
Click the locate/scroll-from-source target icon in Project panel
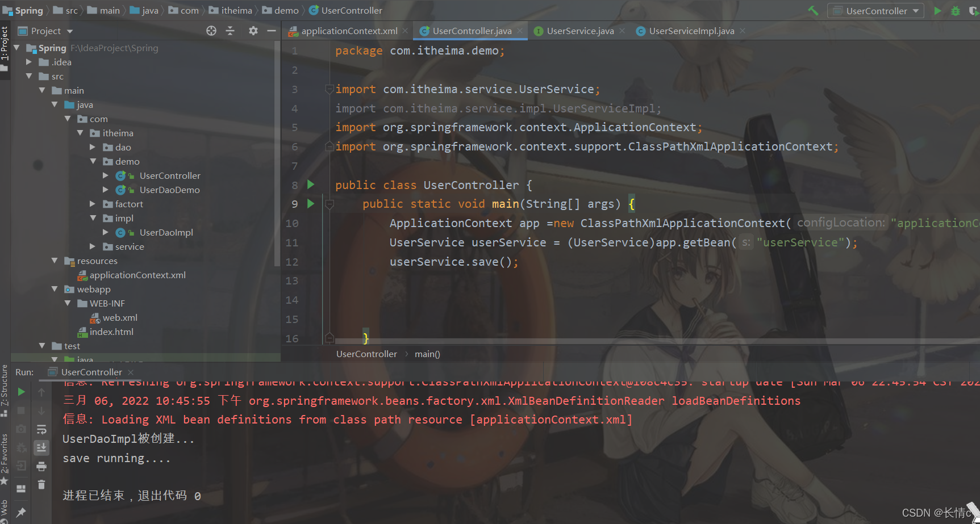[x=211, y=31]
